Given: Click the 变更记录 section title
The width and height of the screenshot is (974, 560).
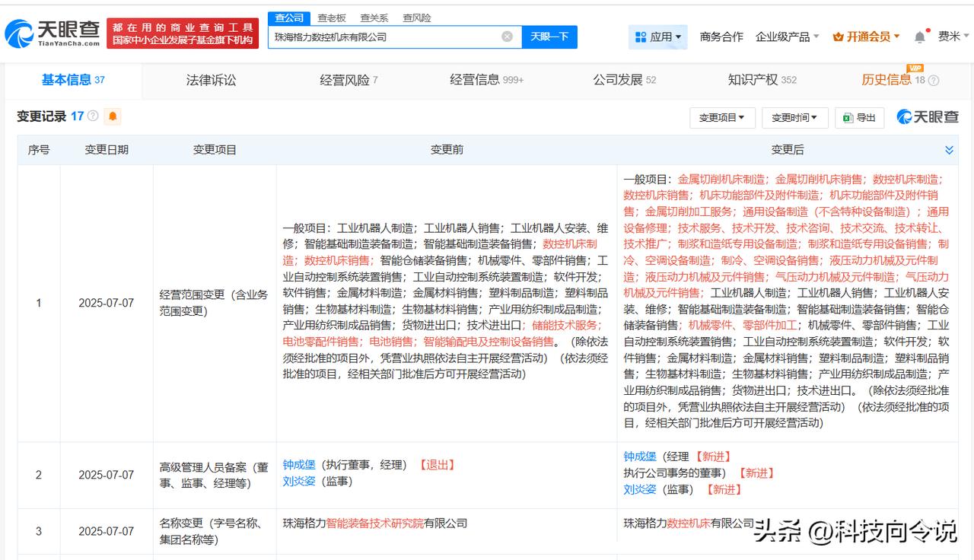Looking at the screenshot, I should (x=41, y=116).
